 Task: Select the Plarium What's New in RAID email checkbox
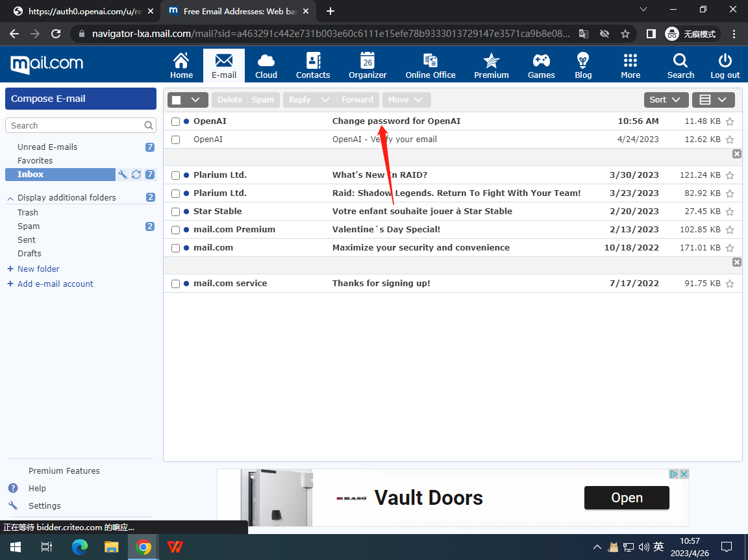click(175, 175)
